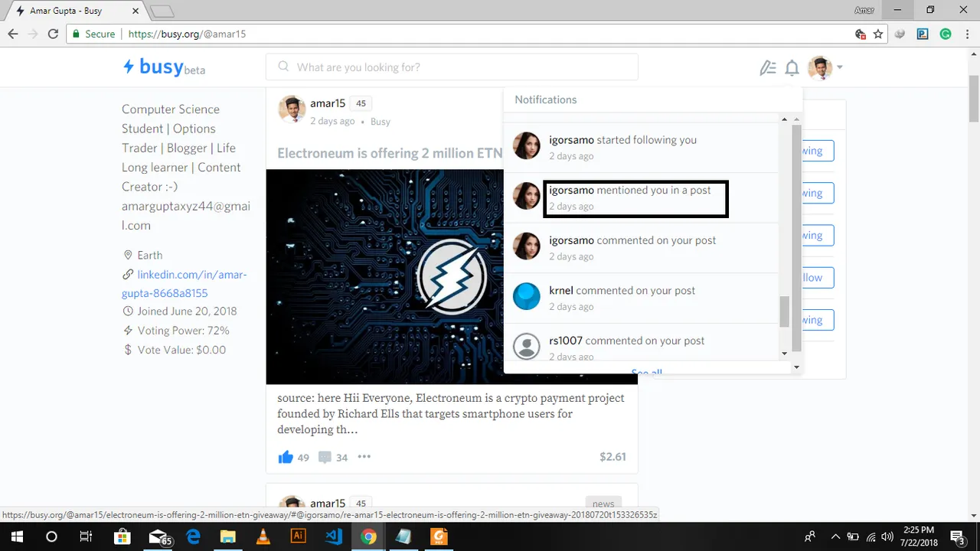This screenshot has width=980, height=551.
Task: Click the notifications bell icon
Action: click(792, 68)
